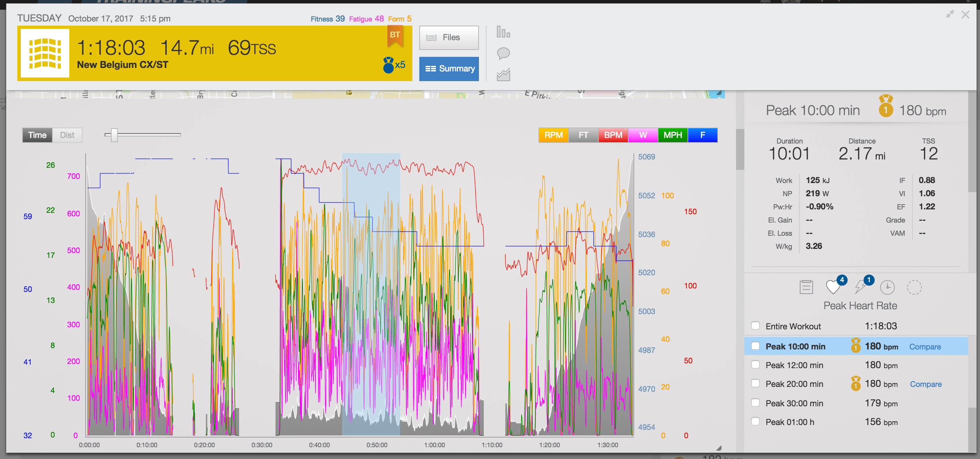Select the heart peak heart rate icon
This screenshot has height=459, width=980.
click(833, 287)
